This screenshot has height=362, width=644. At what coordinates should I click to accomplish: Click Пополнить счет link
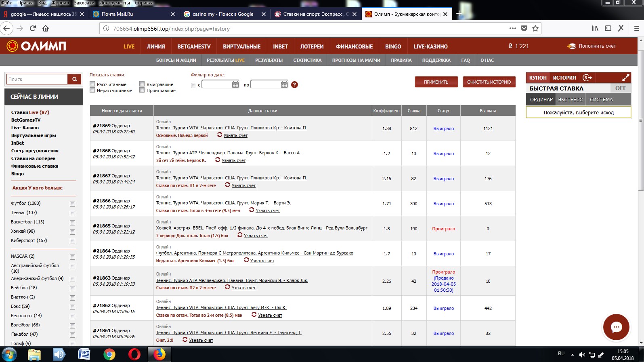(x=592, y=46)
